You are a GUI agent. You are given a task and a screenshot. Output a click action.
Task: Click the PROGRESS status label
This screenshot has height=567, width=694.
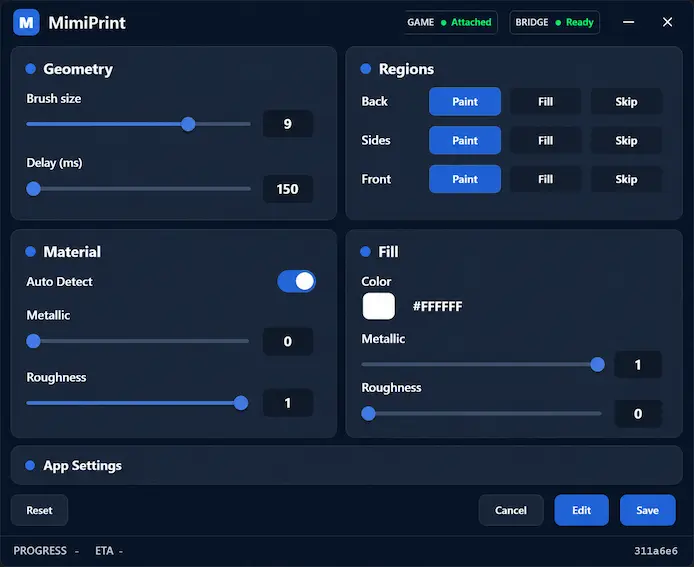[40, 551]
